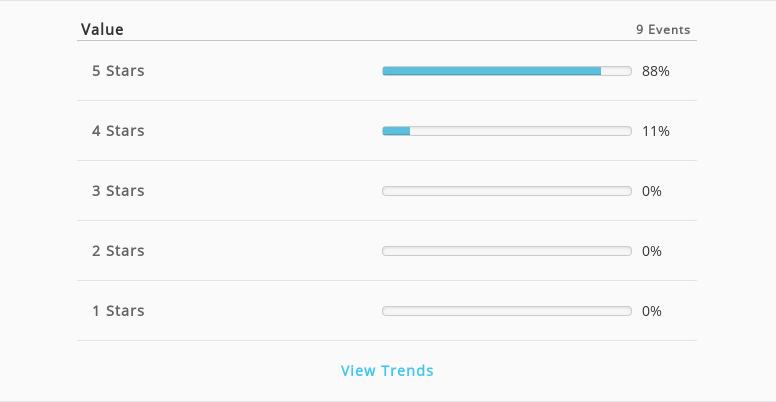This screenshot has height=402, width=776.
Task: Select the 1 Stars row label
Action: click(x=118, y=311)
